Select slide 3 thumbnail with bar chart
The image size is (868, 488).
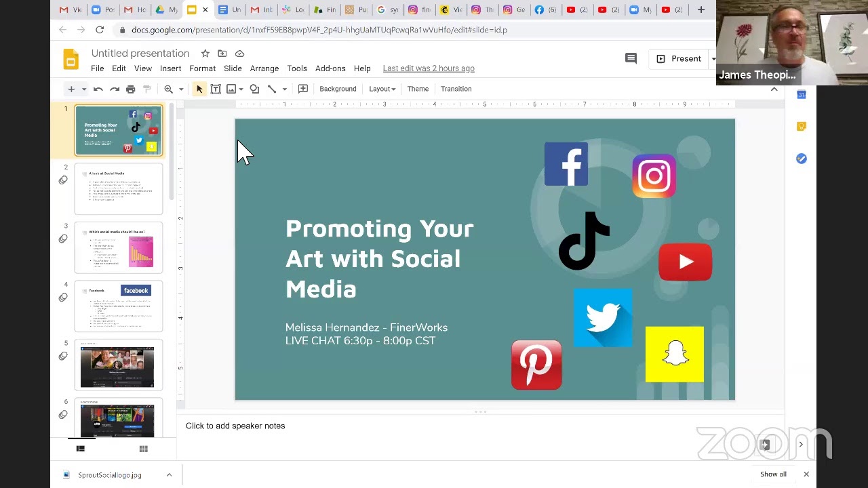[x=119, y=248]
